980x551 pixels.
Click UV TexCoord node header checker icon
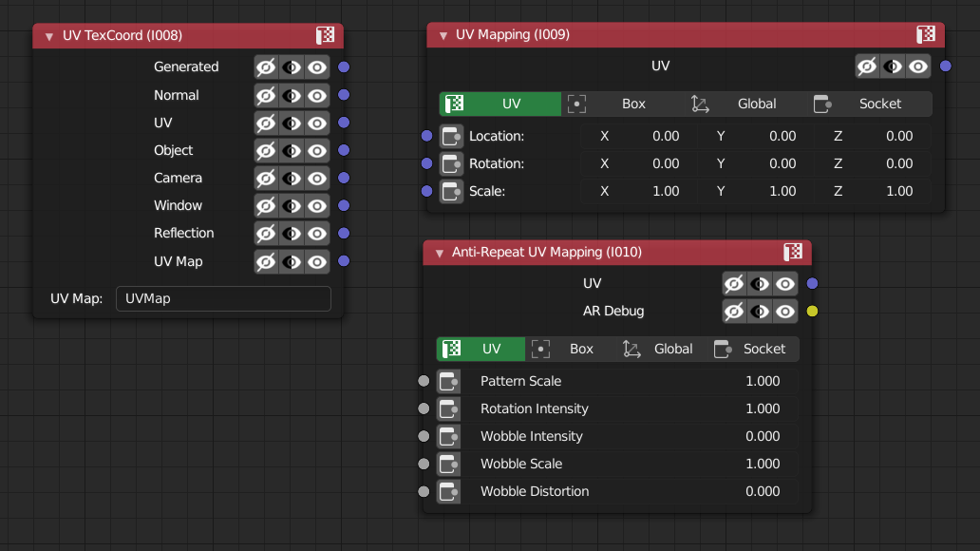point(325,36)
